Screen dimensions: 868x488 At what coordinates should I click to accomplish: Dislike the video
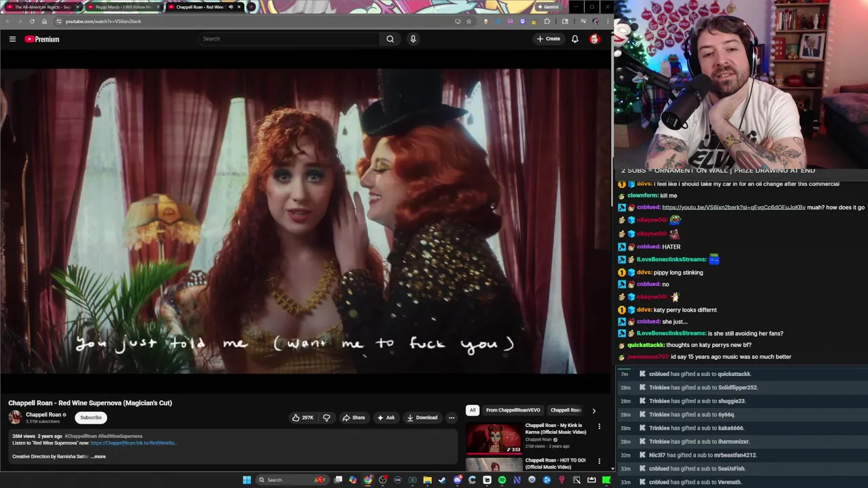[326, 418]
